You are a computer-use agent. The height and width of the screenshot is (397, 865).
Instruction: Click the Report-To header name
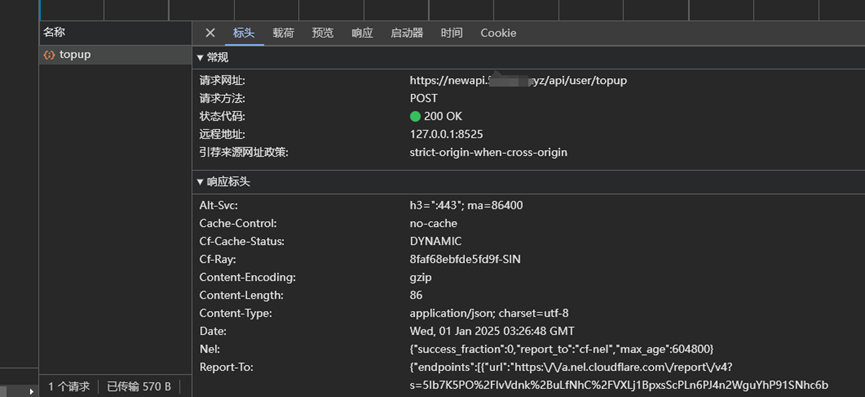coord(226,367)
